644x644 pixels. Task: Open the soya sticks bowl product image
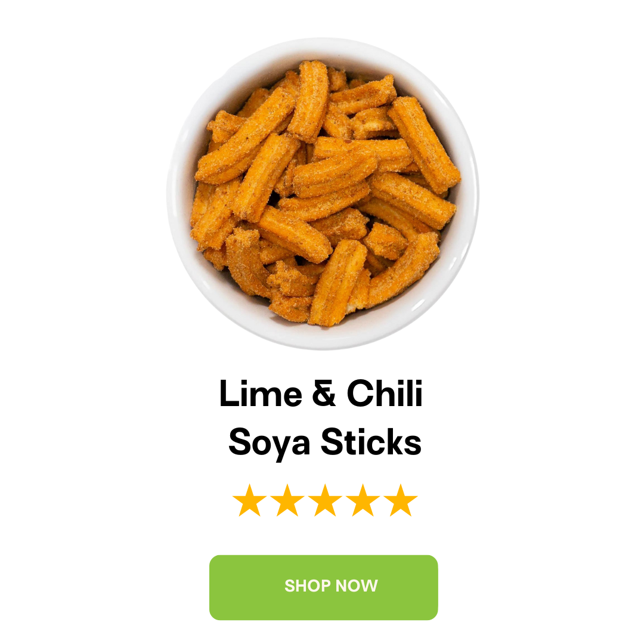pos(323,193)
